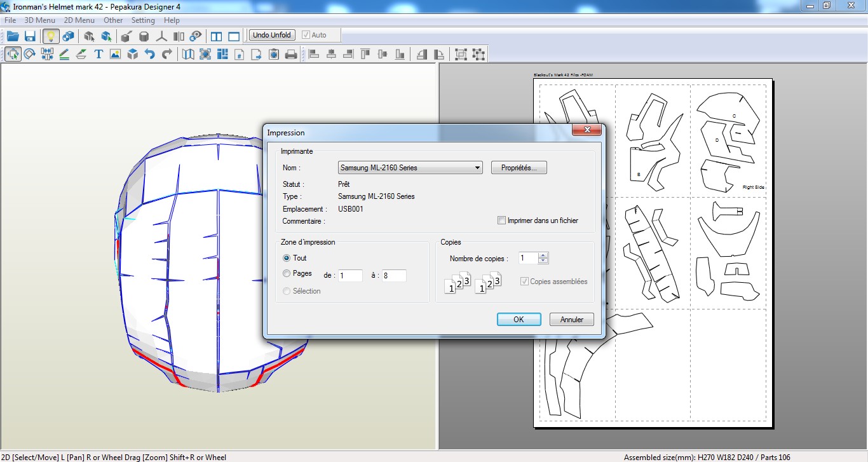The height and width of the screenshot is (462, 868).
Task: Switch to split two-pane window layout
Action: coord(217,36)
